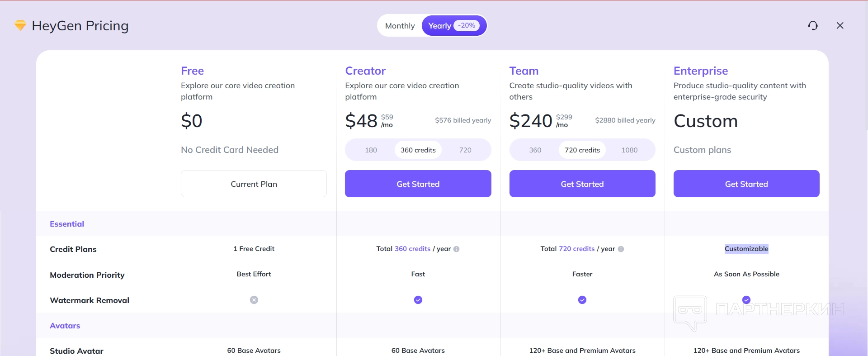The image size is (868, 356).
Task: Click the highlighted Customizable text
Action: pos(746,249)
